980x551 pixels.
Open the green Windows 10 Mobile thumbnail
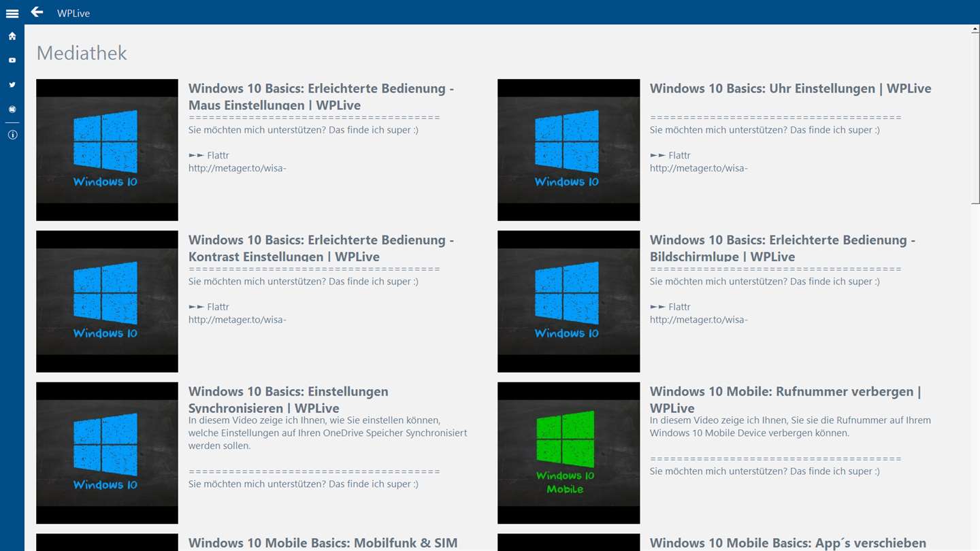[x=568, y=453]
